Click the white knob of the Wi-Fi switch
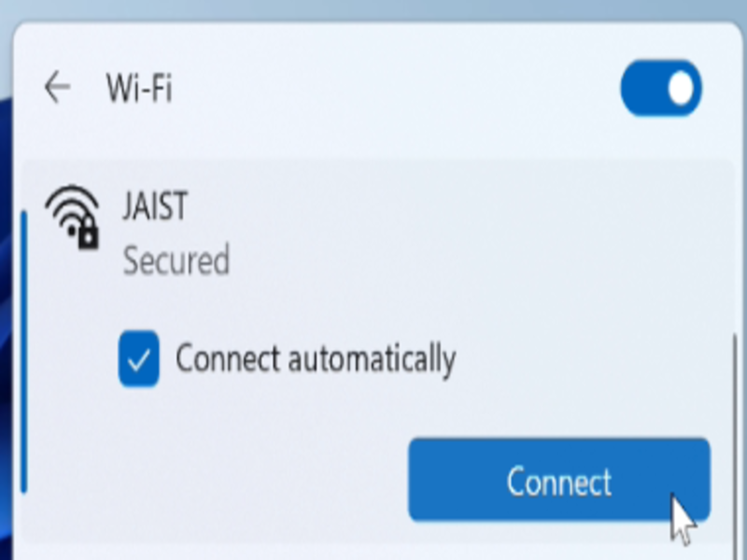 tap(681, 88)
